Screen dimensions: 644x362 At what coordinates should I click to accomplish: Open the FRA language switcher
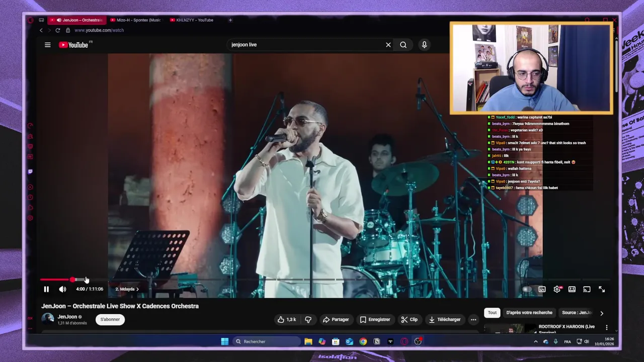tap(568, 341)
